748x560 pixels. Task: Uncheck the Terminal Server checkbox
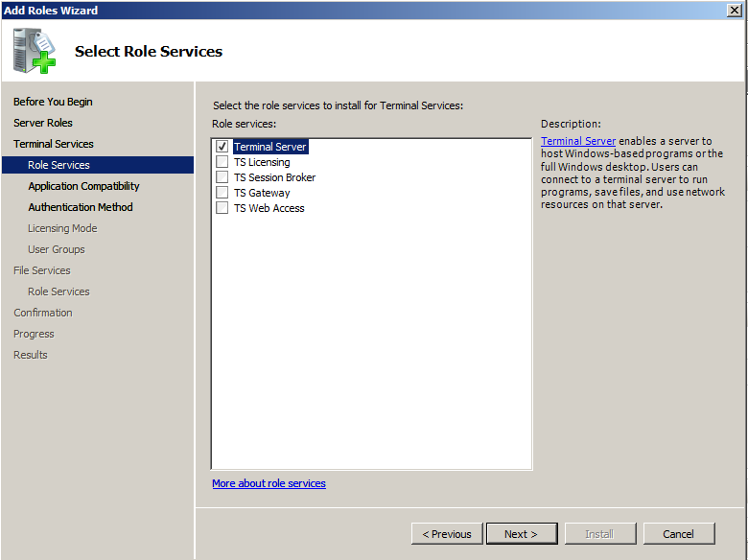click(x=222, y=146)
